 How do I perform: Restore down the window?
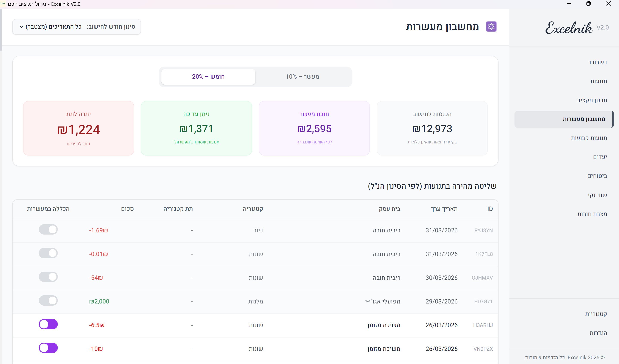(x=588, y=4)
